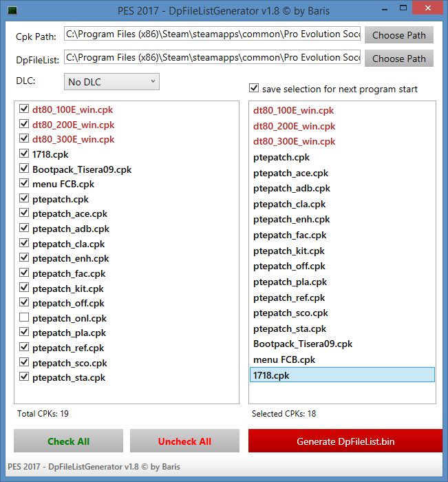Click Generate DpFileList.bin button
The height and width of the screenshot is (482, 448).
pos(345,441)
